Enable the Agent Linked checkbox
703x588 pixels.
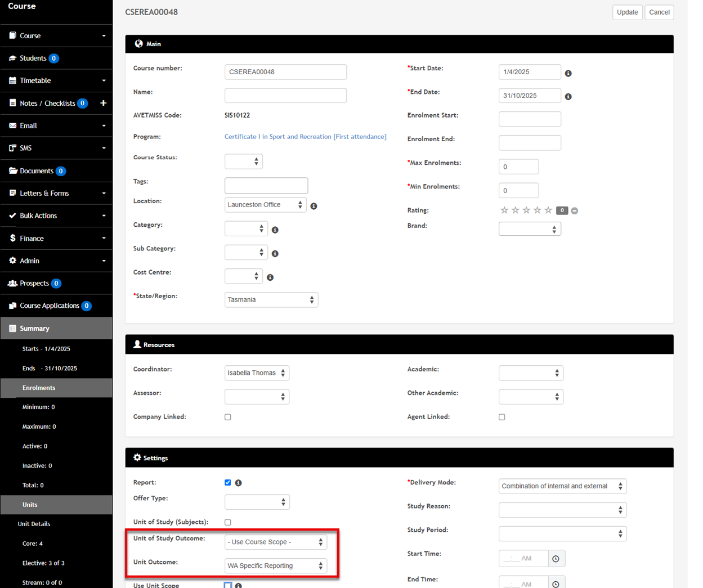coord(502,417)
